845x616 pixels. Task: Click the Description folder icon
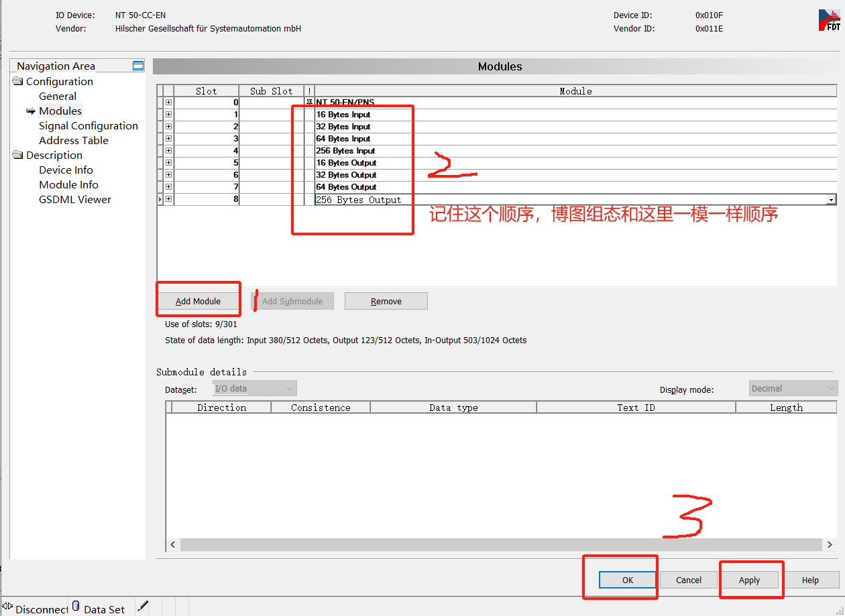(x=17, y=155)
